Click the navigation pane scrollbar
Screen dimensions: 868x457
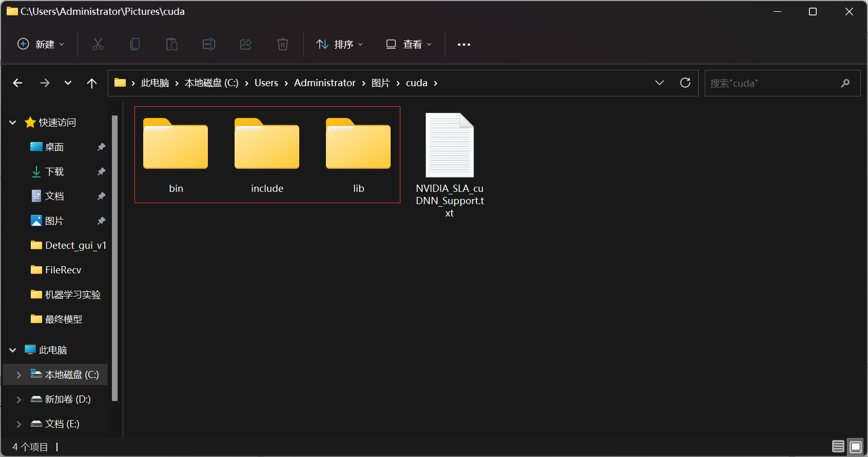point(114,258)
